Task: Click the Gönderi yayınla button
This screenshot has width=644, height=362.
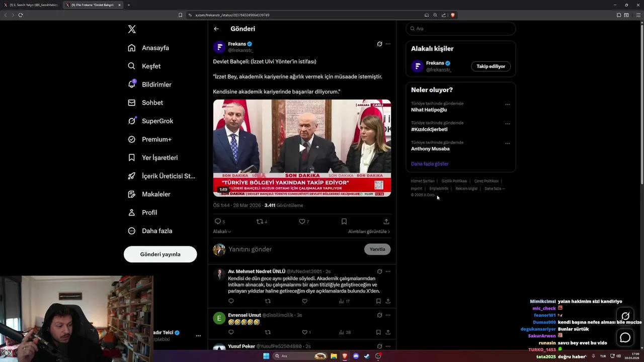Action: click(x=160, y=254)
